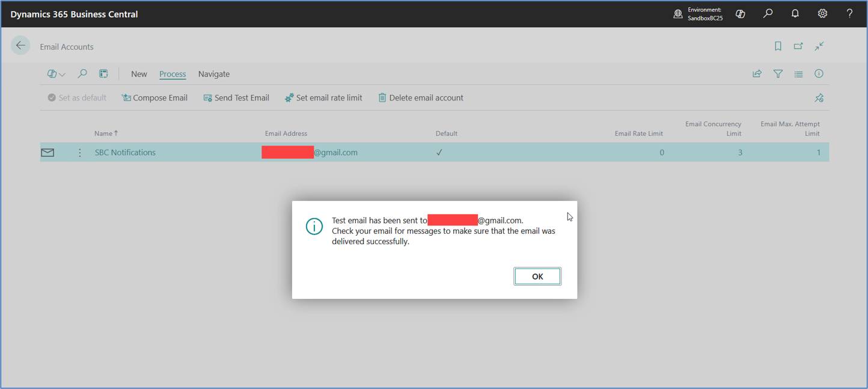Click the rate limit value 0
The width and height of the screenshot is (868, 389).
pos(662,153)
